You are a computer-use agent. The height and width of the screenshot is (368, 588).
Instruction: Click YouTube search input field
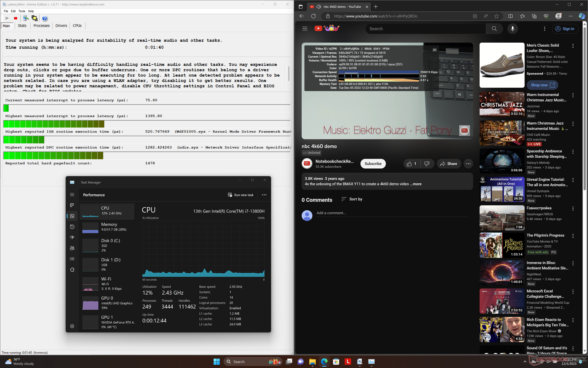426,29
